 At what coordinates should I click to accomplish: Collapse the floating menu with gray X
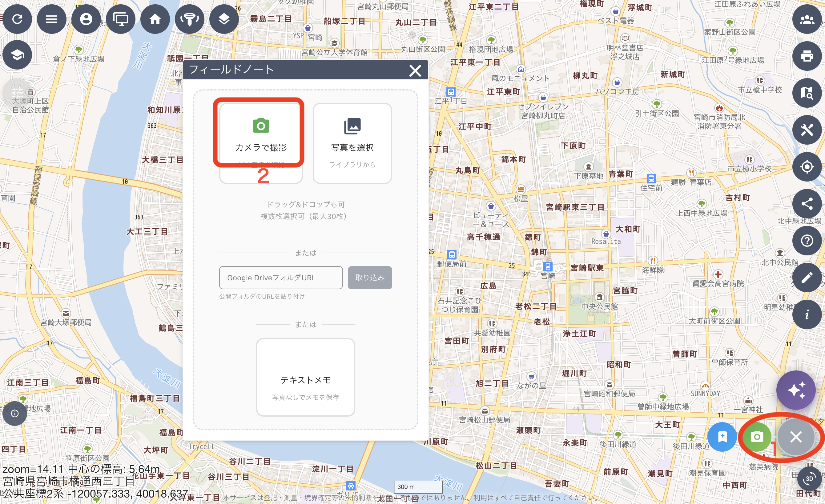pos(795,437)
